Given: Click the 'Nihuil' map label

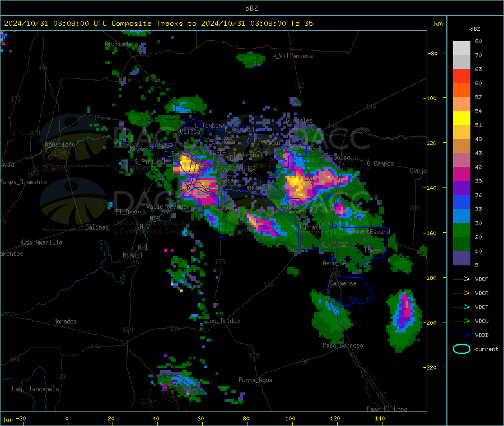Looking at the screenshot, I should 132,255.
